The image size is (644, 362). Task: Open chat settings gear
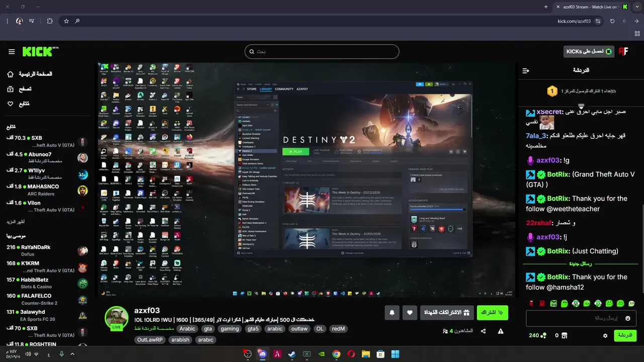point(605,335)
